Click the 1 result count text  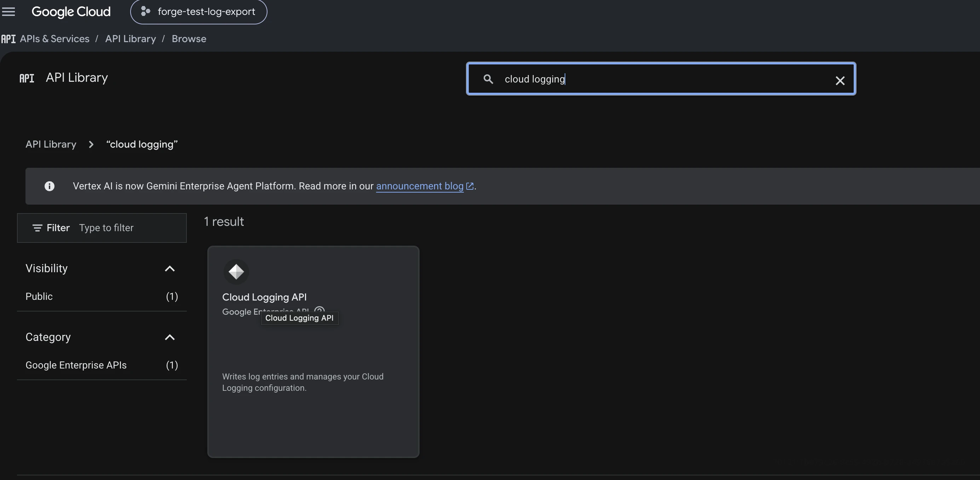tap(224, 222)
